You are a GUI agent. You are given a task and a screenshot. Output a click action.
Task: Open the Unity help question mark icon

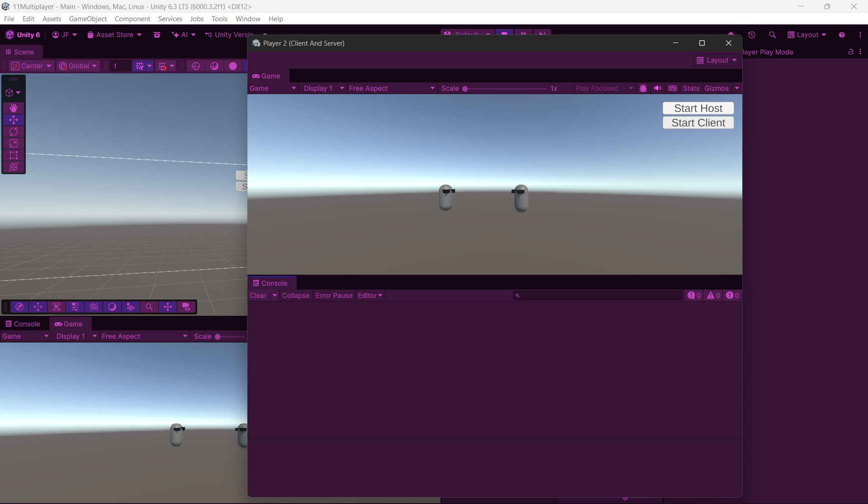point(841,35)
